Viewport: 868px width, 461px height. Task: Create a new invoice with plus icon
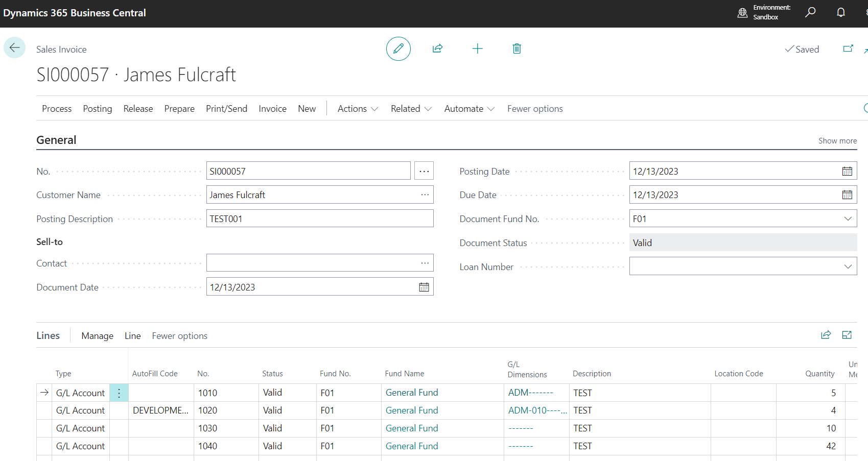click(478, 48)
